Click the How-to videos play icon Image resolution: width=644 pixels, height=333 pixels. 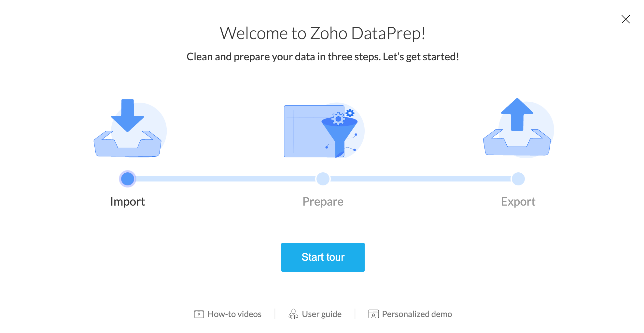[x=199, y=314]
